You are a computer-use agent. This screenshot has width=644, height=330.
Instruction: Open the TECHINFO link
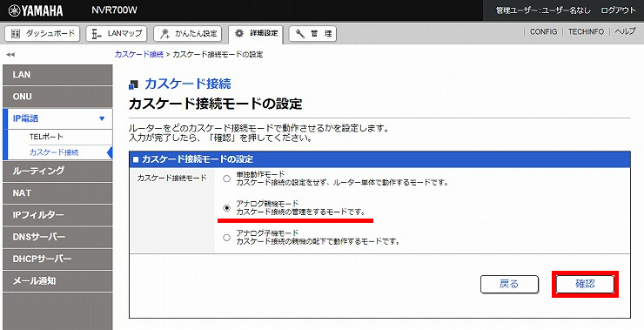(586, 31)
